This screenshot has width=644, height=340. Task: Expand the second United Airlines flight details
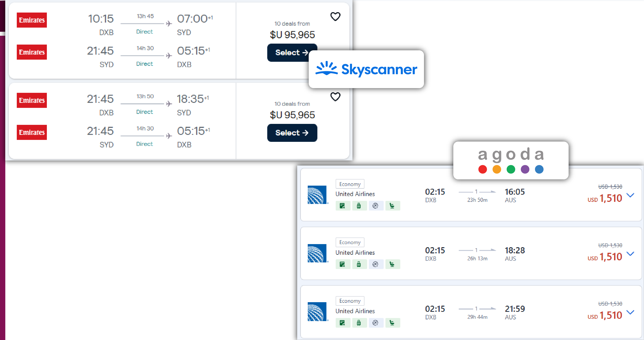click(632, 254)
